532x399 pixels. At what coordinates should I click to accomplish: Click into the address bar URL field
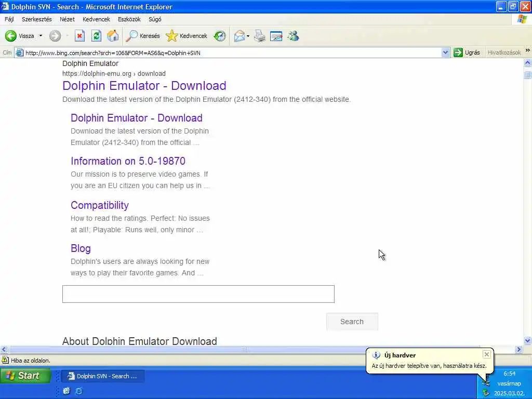point(232,52)
